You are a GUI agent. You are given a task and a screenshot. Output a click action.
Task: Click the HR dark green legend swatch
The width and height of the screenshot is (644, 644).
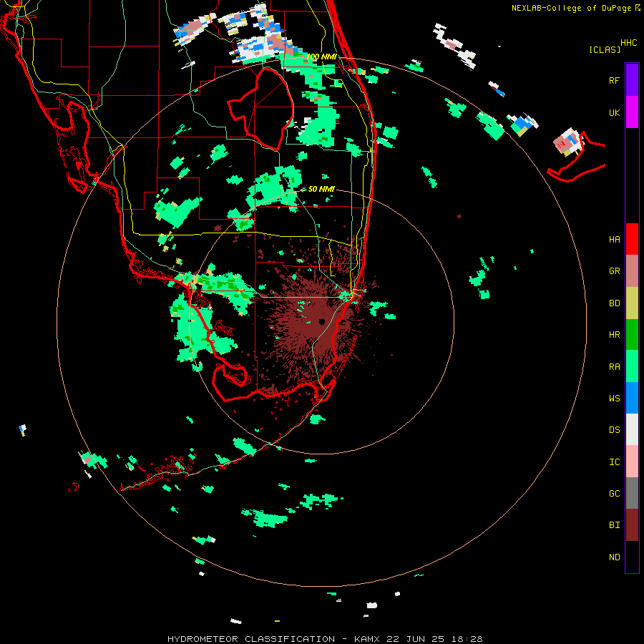tap(632, 335)
